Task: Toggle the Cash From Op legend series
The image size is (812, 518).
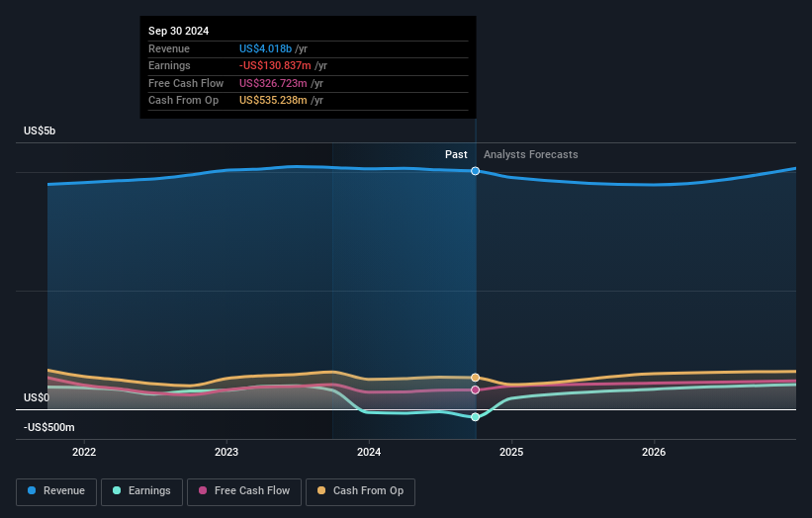Action: tap(360, 491)
